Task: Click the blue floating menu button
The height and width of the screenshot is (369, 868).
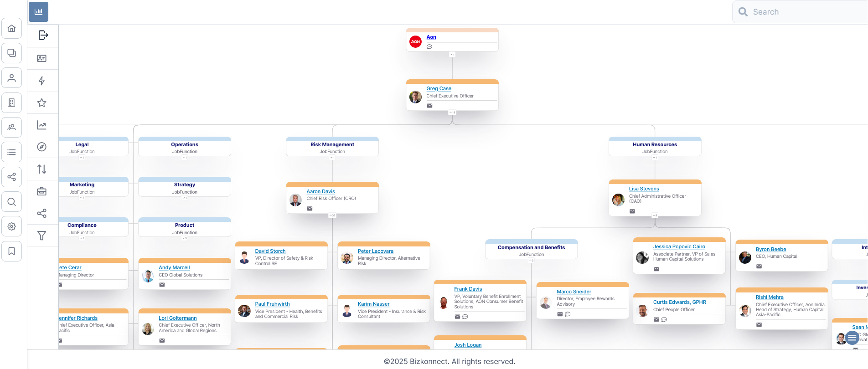Action: click(852, 338)
